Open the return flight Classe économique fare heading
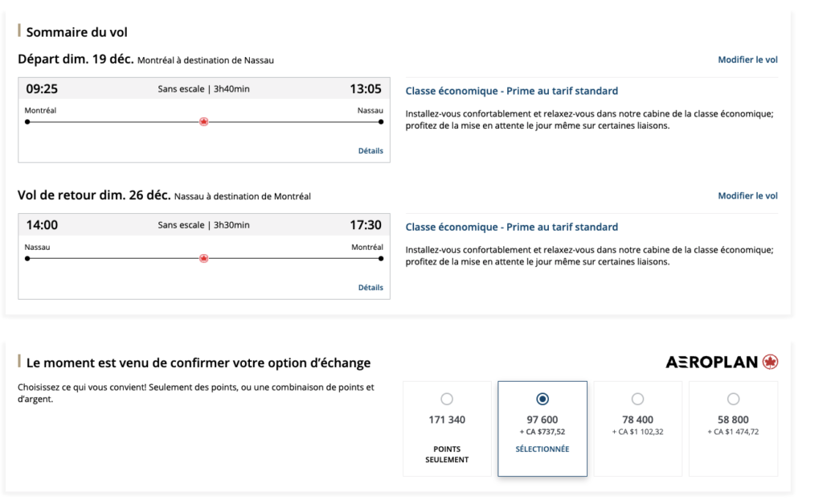 [x=511, y=227]
